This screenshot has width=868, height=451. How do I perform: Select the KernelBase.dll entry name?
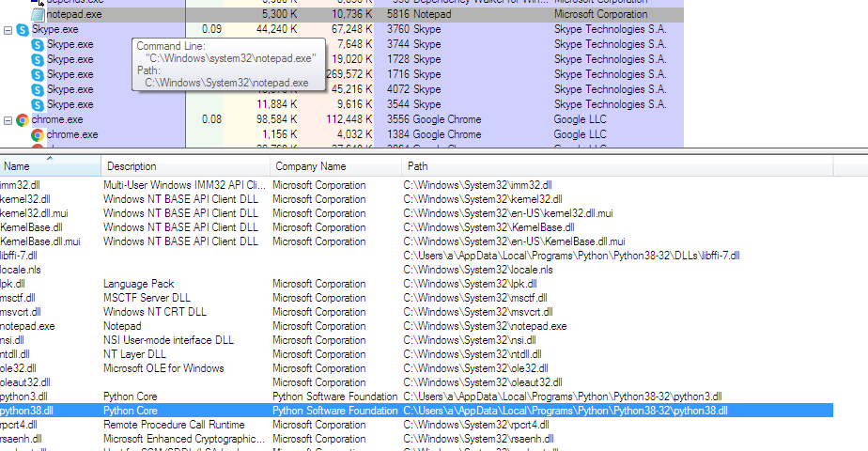pyautogui.click(x=31, y=227)
